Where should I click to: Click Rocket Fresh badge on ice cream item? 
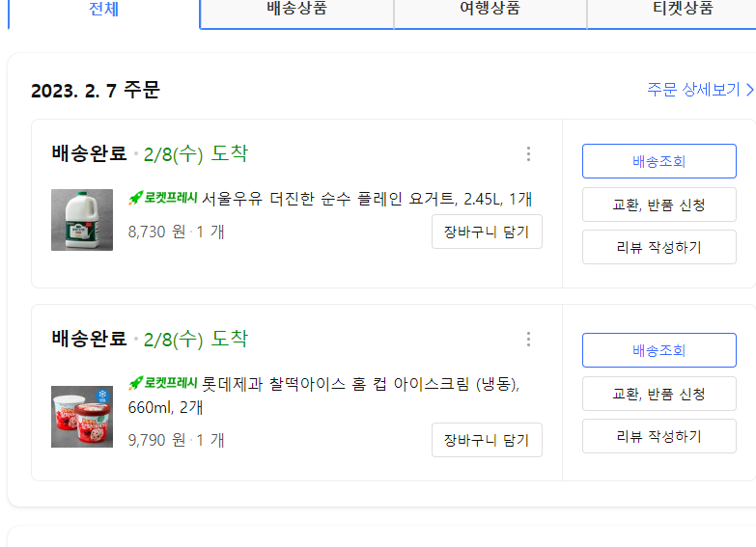tap(163, 383)
